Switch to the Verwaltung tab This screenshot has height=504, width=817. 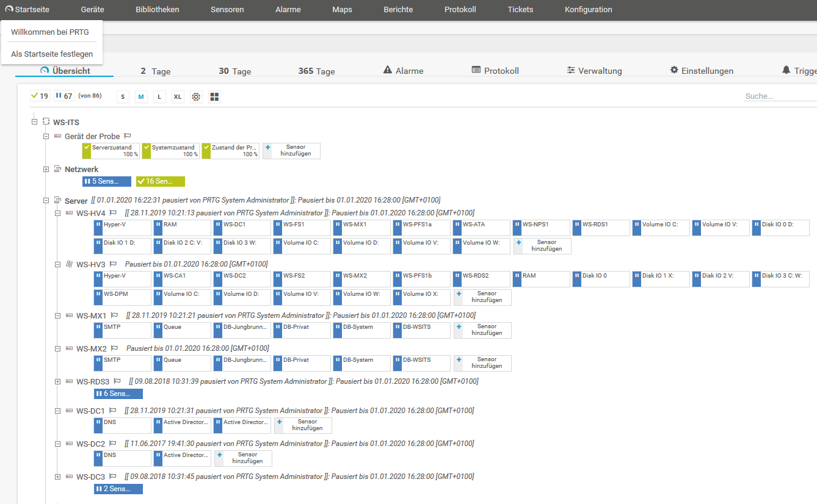click(x=594, y=71)
